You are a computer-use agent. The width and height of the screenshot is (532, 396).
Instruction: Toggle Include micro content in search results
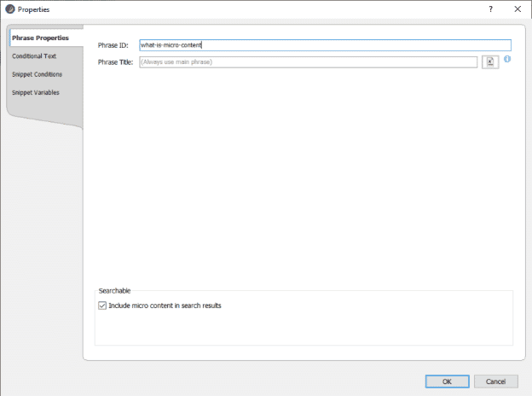pos(102,306)
